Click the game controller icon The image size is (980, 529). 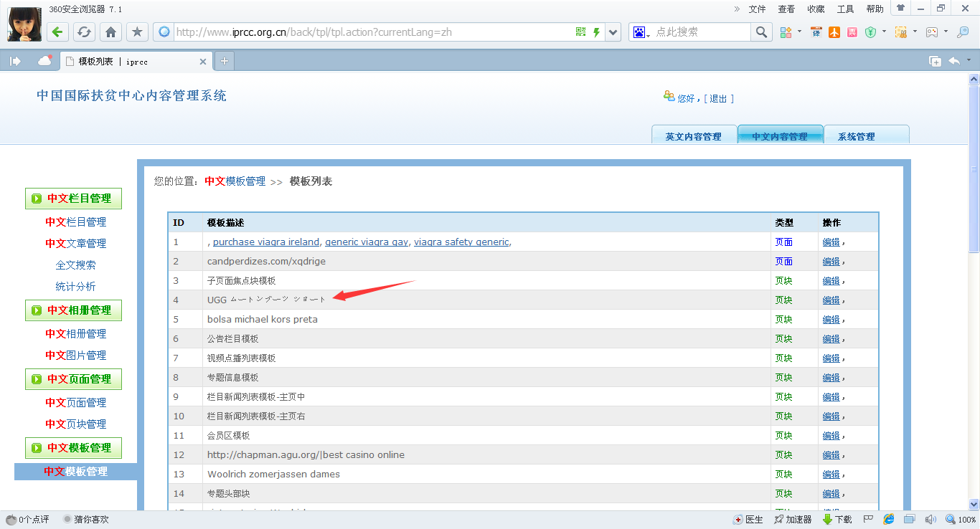[932, 32]
